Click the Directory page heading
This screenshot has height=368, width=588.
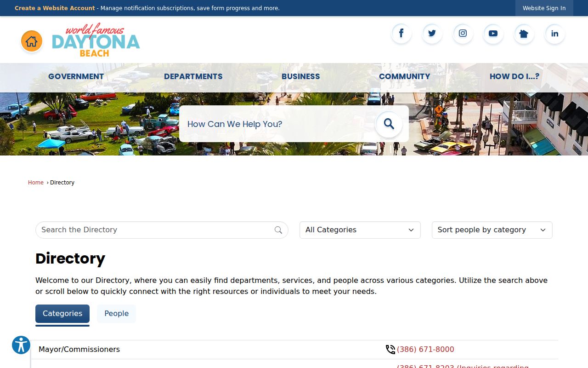pyautogui.click(x=70, y=259)
